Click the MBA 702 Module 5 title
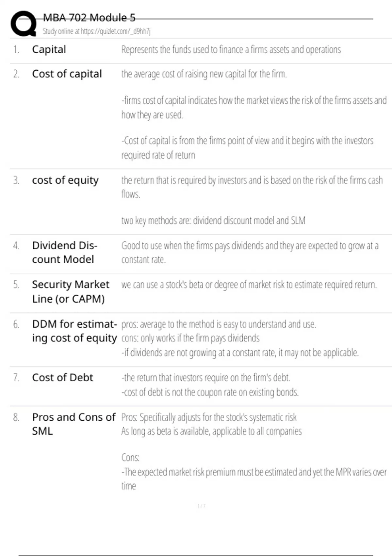The image size is (392, 556). [x=89, y=18]
